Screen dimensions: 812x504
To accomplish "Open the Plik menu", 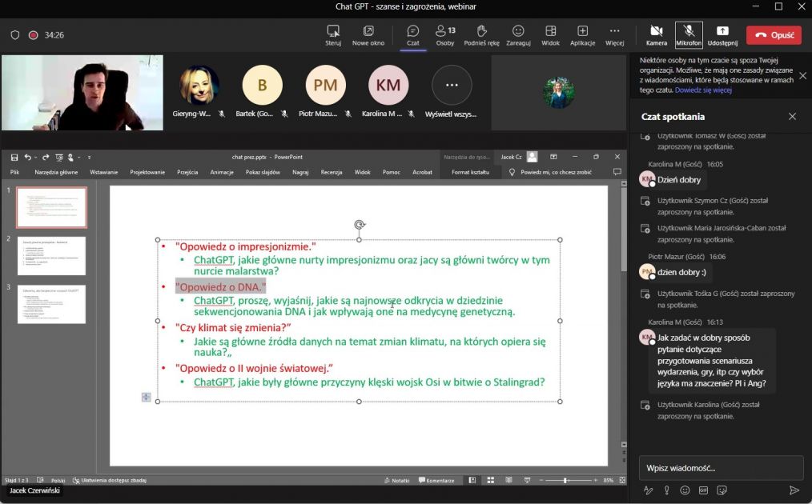I will (14, 172).
